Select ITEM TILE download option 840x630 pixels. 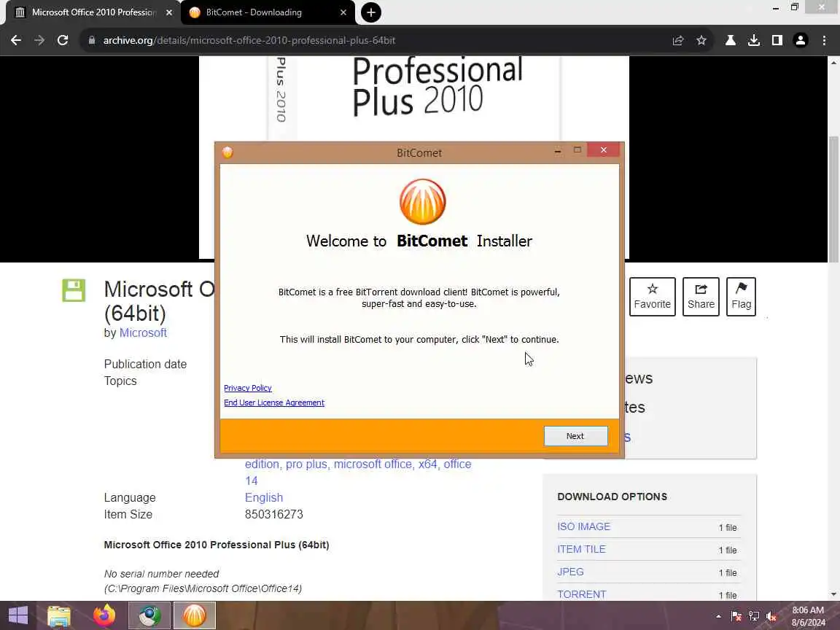581,549
